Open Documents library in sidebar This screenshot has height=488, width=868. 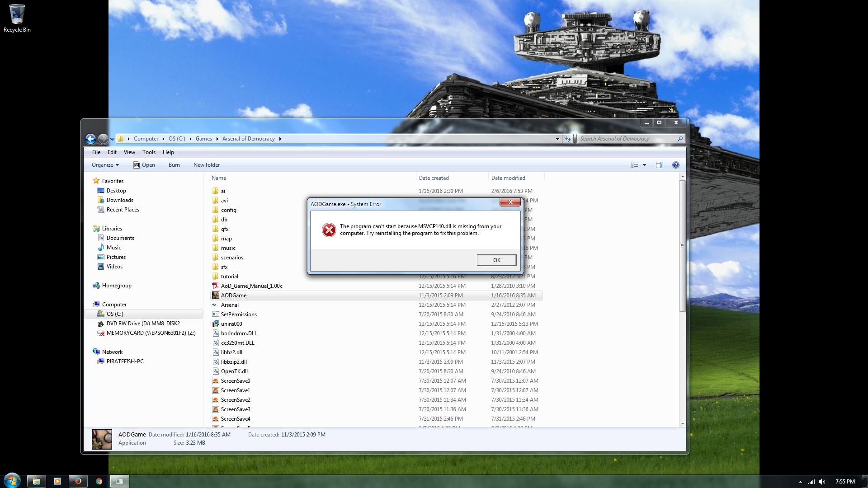coord(120,238)
